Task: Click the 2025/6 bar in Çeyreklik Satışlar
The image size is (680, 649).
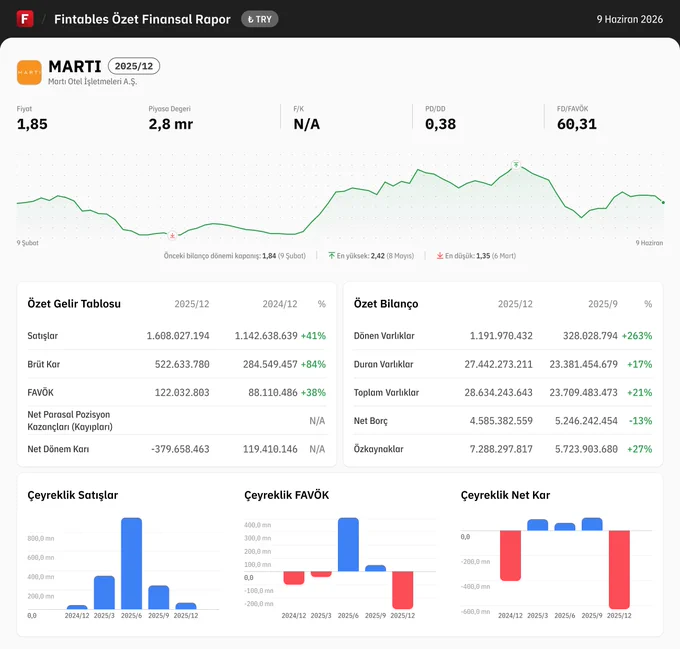Action: coord(131,564)
